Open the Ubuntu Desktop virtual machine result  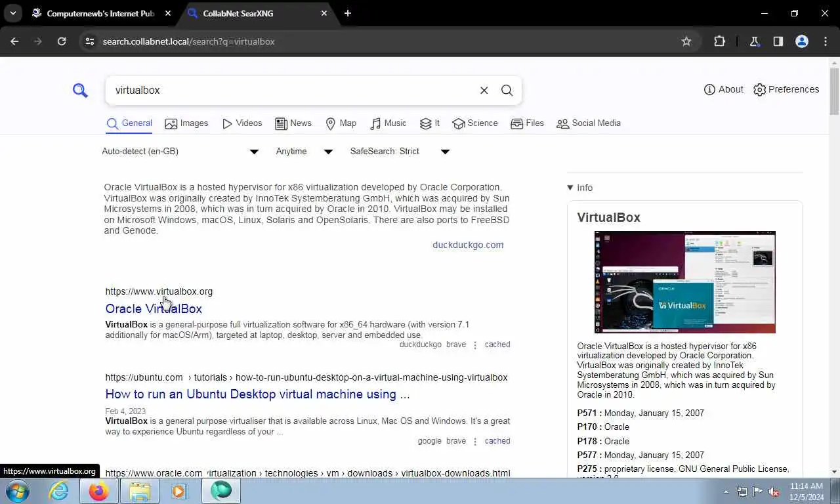pyautogui.click(x=257, y=394)
